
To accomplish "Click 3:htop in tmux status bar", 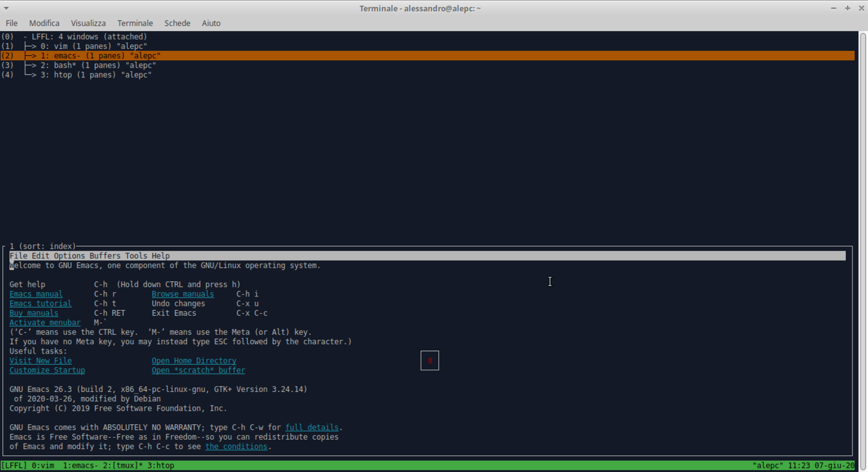I will tap(161, 465).
